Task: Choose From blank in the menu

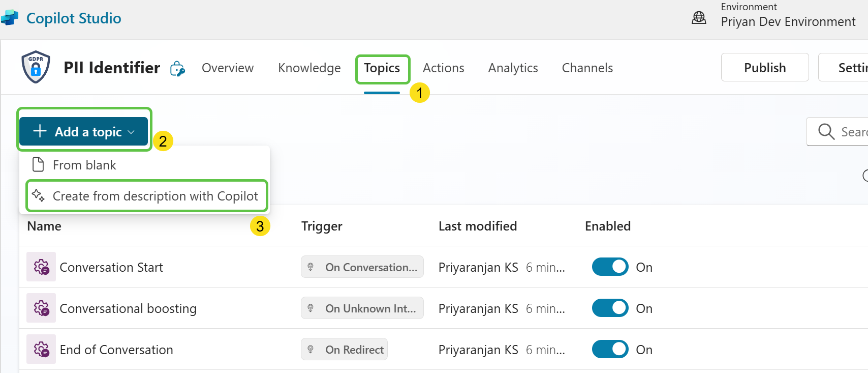Action: tap(84, 165)
